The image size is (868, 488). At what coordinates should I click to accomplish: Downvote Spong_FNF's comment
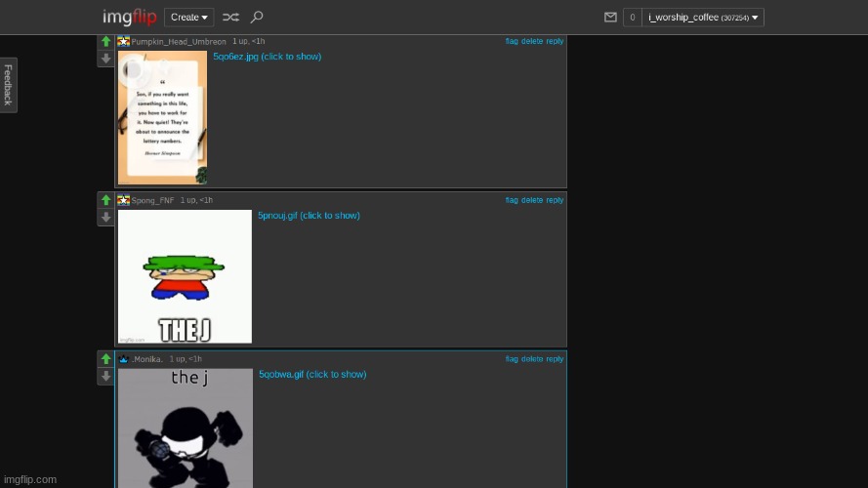coord(105,218)
